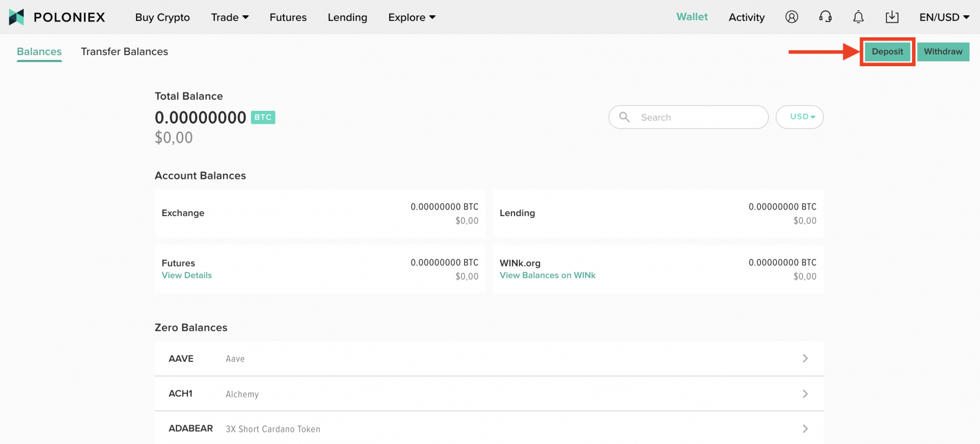Click the Poloniex logo icon

coord(17,17)
